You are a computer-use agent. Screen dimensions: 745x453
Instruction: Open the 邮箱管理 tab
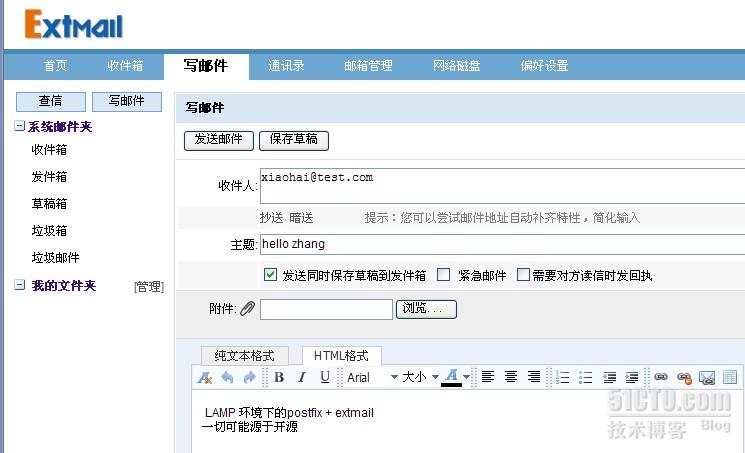[x=368, y=66]
